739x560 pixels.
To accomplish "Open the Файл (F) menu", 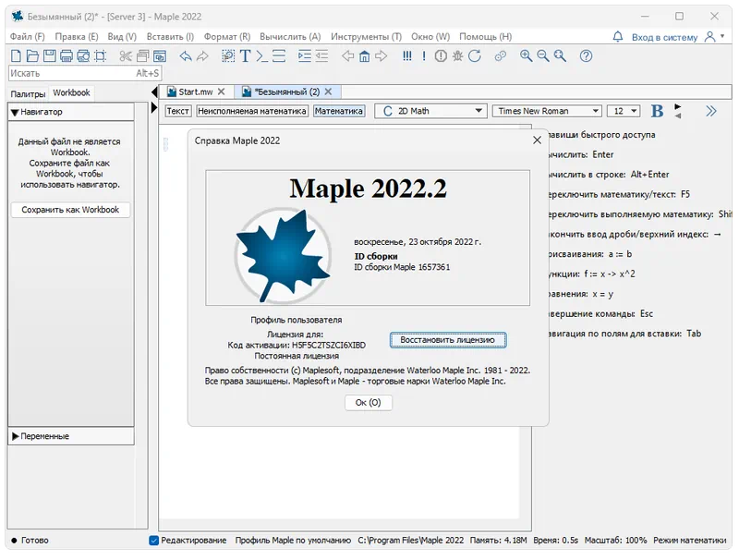I will [28, 37].
